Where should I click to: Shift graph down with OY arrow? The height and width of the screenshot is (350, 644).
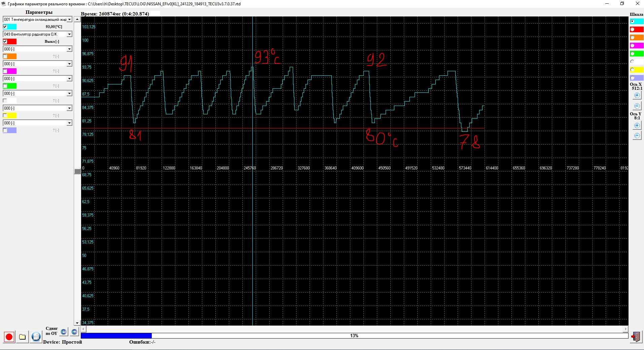coord(64,332)
